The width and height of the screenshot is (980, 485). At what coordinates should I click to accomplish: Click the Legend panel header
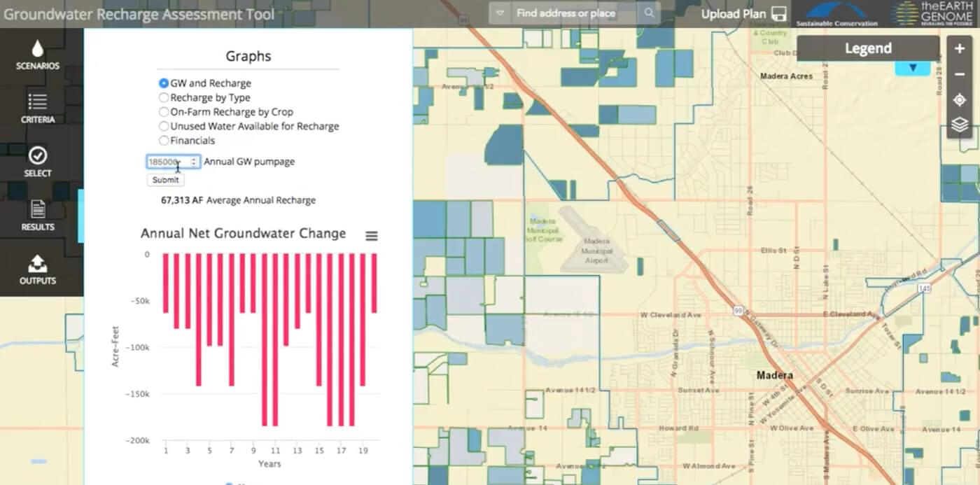coord(868,48)
